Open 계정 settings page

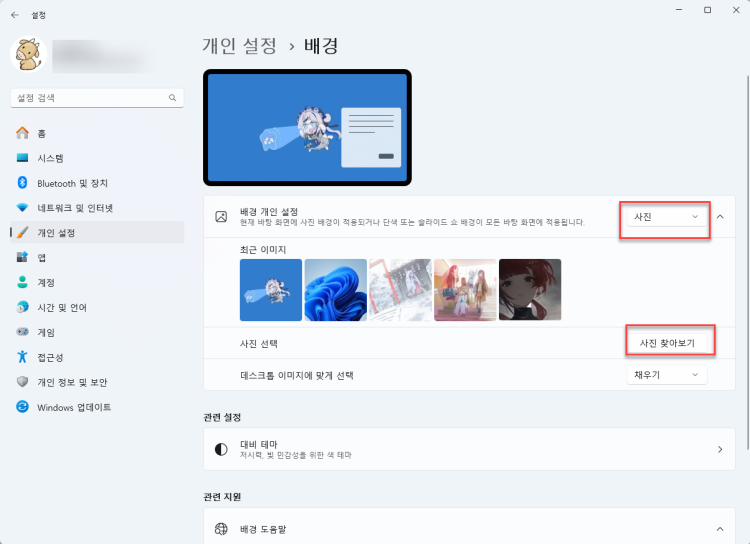tap(97, 282)
